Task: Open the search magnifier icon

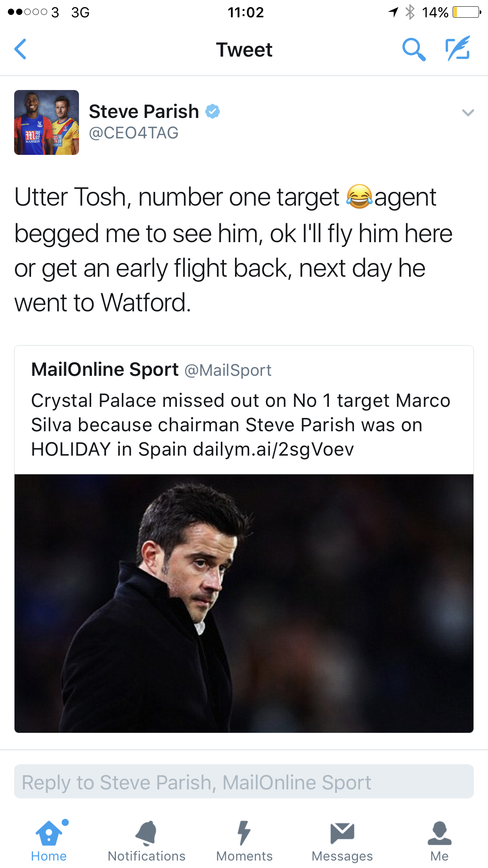Action: pyautogui.click(x=414, y=50)
